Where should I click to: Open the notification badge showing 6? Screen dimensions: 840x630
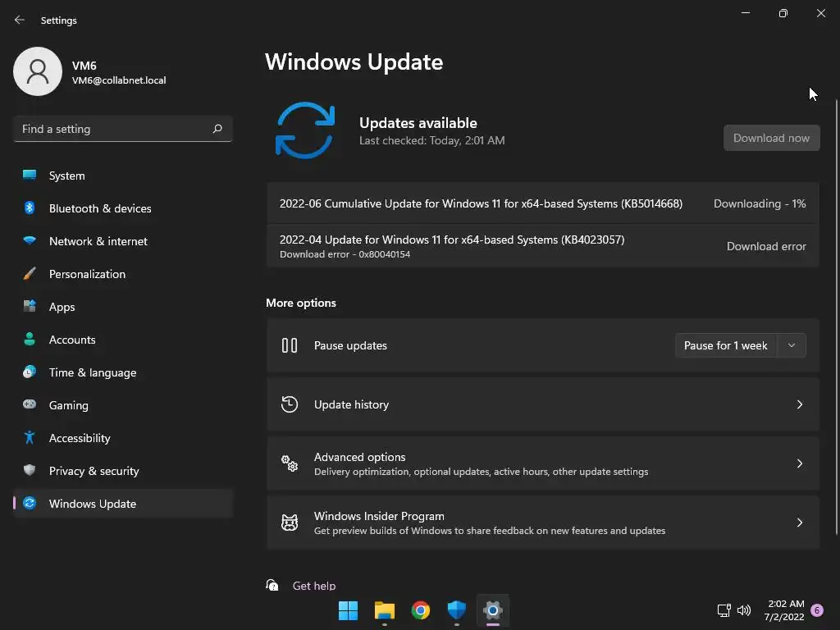pyautogui.click(x=817, y=610)
